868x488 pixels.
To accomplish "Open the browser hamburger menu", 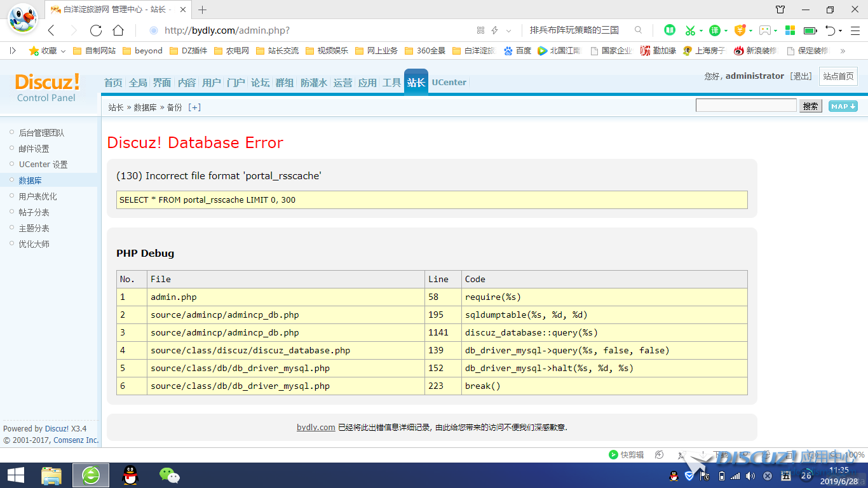I will point(855,30).
